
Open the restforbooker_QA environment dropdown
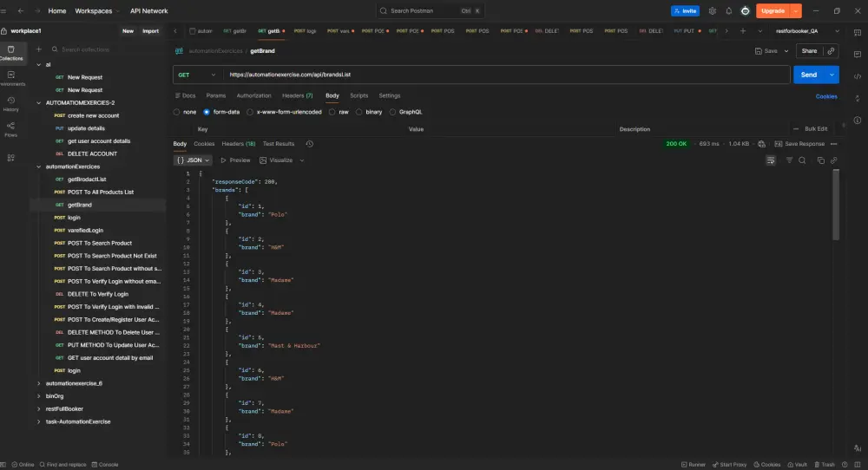pyautogui.click(x=807, y=31)
